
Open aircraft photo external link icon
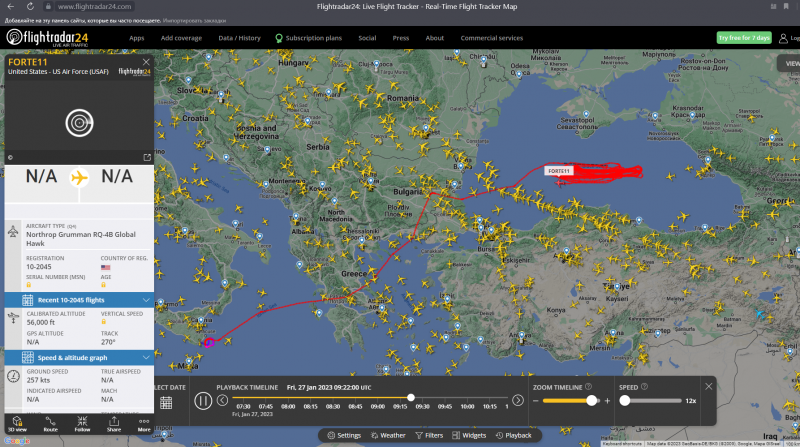click(147, 157)
